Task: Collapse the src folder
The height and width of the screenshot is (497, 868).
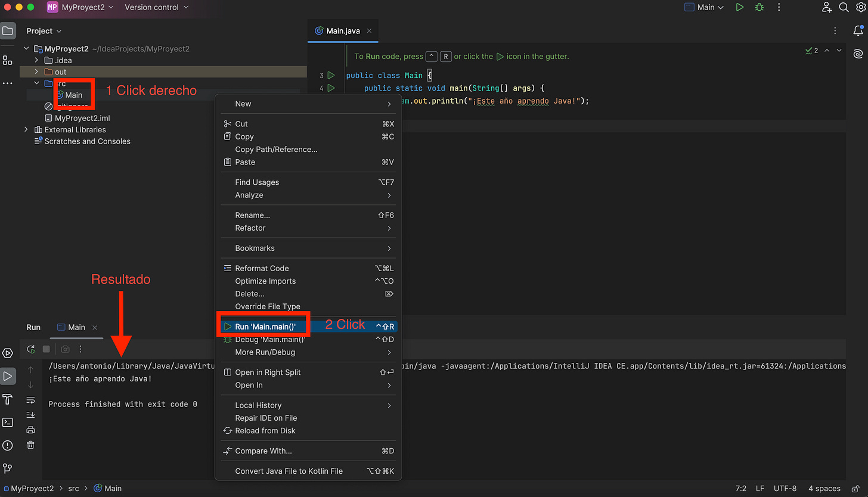Action: [x=36, y=83]
